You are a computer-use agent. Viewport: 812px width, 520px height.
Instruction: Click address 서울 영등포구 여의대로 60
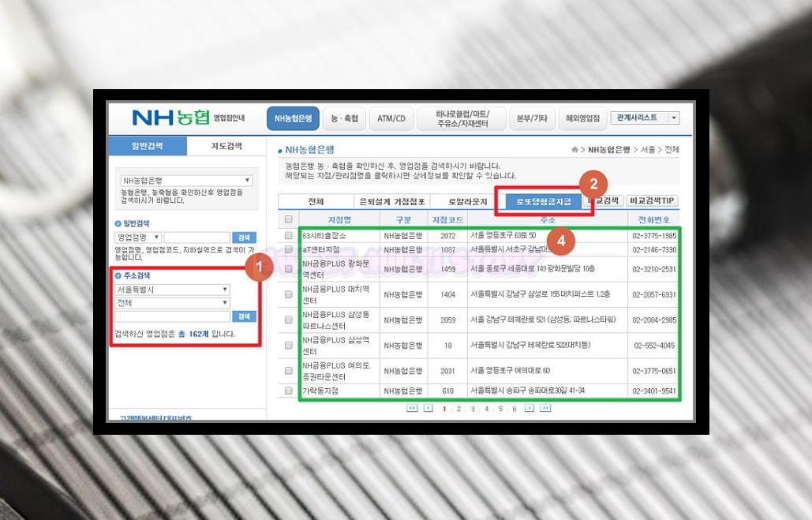coord(510,370)
